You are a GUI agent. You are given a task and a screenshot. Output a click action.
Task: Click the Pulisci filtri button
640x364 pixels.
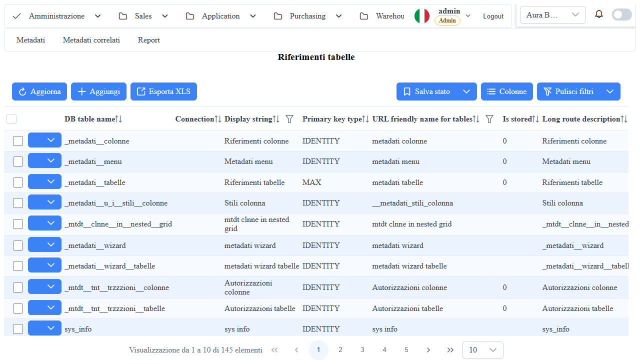coord(568,91)
